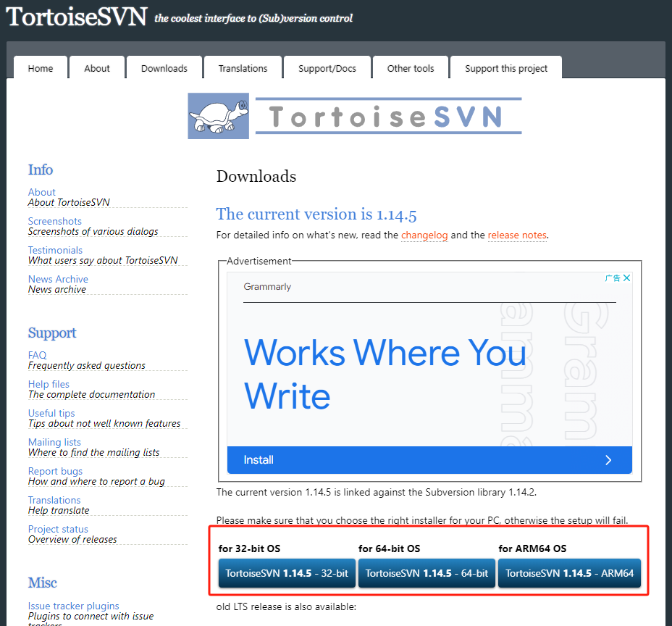Image resolution: width=672 pixels, height=626 pixels.
Task: Download TortoiseSVN 1.14.5 32-bit installer
Action: coord(287,573)
